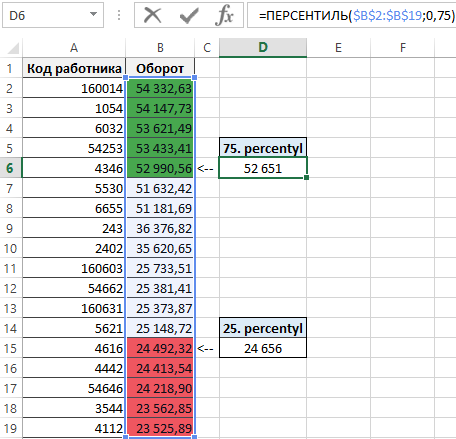Click inside the Name Box showing D6
The width and height of the screenshot is (456, 439).
(x=47, y=15)
